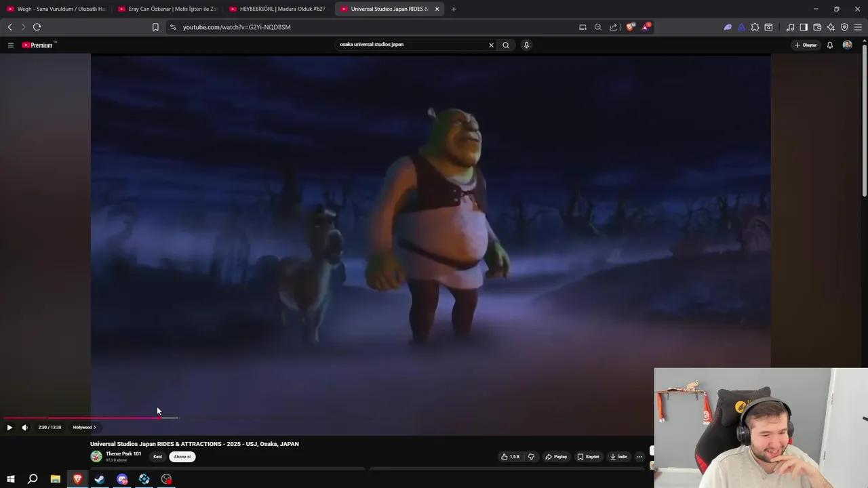This screenshot has height=488, width=868.
Task: Open the Theme Park 101 channel name
Action: pos(123,453)
